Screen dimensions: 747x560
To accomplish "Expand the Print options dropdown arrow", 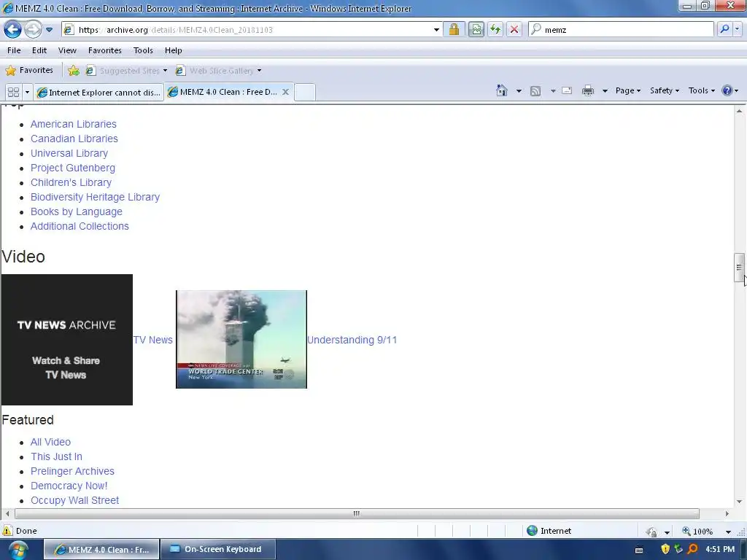I will click(x=605, y=90).
